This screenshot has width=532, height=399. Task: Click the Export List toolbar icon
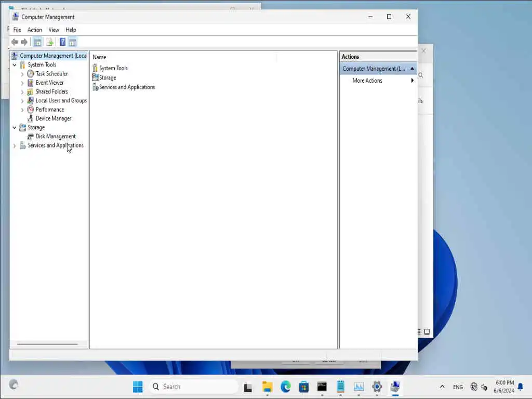(50, 42)
